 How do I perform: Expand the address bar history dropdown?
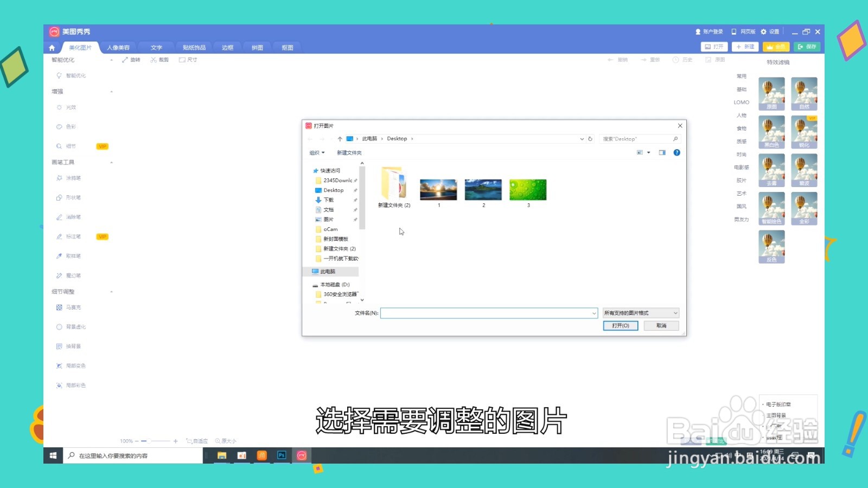pos(582,139)
